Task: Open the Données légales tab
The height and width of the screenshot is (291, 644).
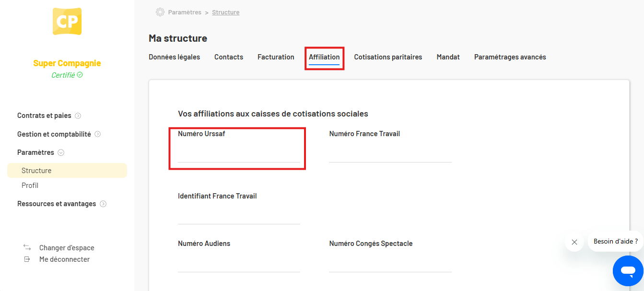Action: pyautogui.click(x=175, y=57)
